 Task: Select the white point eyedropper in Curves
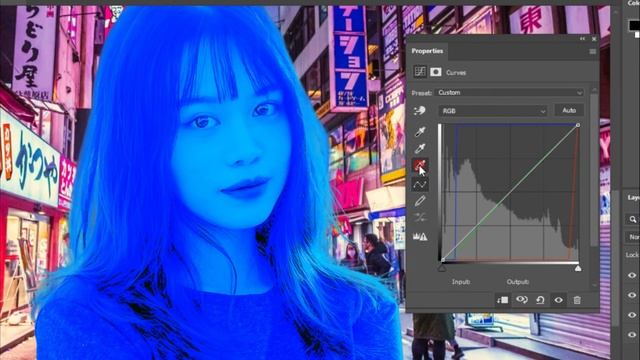[x=420, y=165]
